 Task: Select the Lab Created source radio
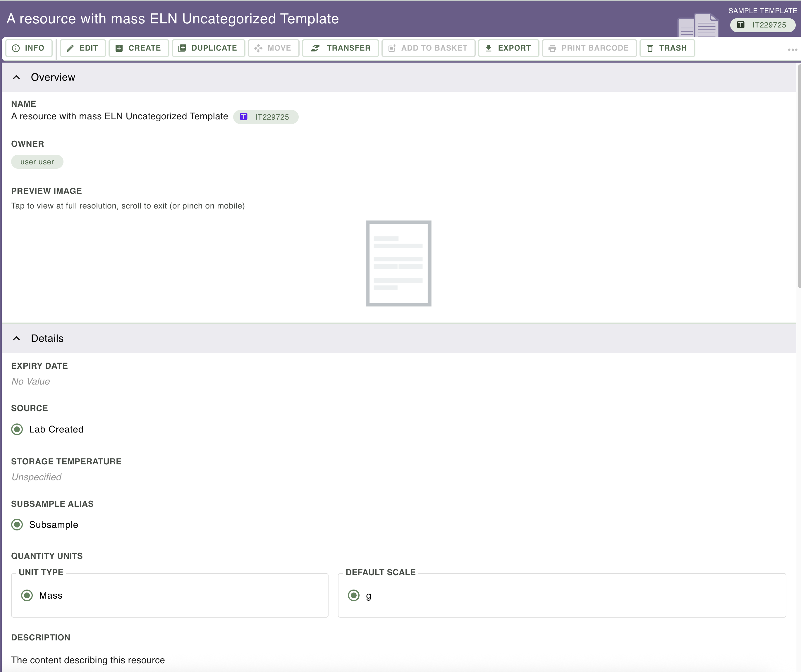(17, 429)
